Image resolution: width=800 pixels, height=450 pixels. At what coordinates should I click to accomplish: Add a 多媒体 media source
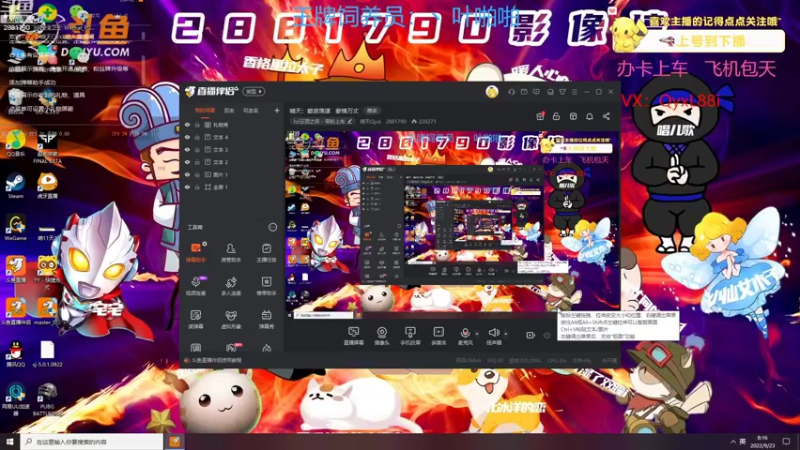tap(439, 336)
